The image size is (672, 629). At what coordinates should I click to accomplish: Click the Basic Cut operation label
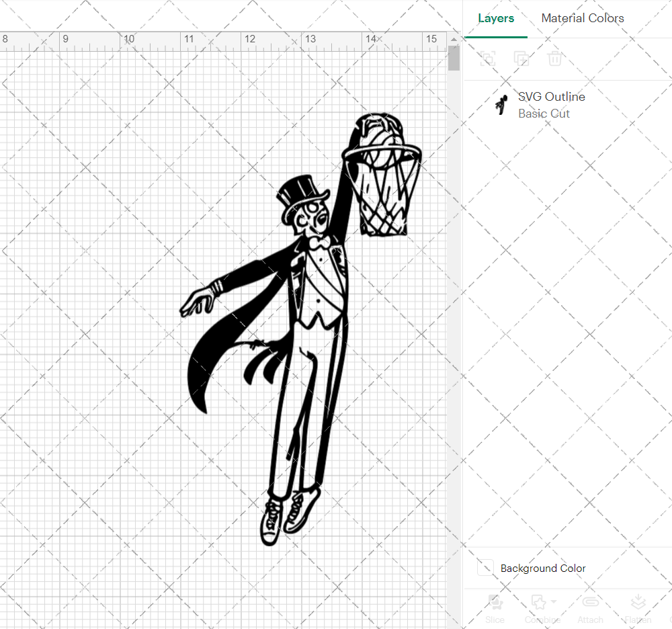(544, 114)
